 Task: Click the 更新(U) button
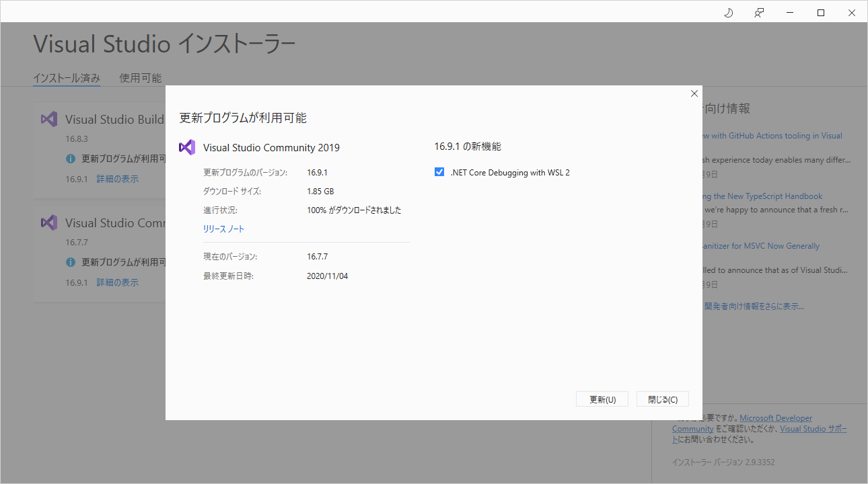click(602, 399)
